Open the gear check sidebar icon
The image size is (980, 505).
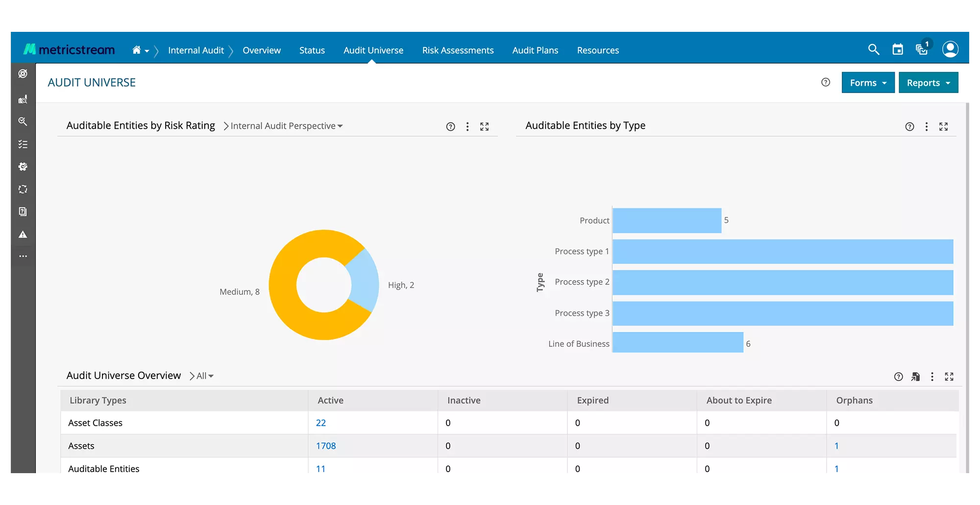pyautogui.click(x=23, y=167)
